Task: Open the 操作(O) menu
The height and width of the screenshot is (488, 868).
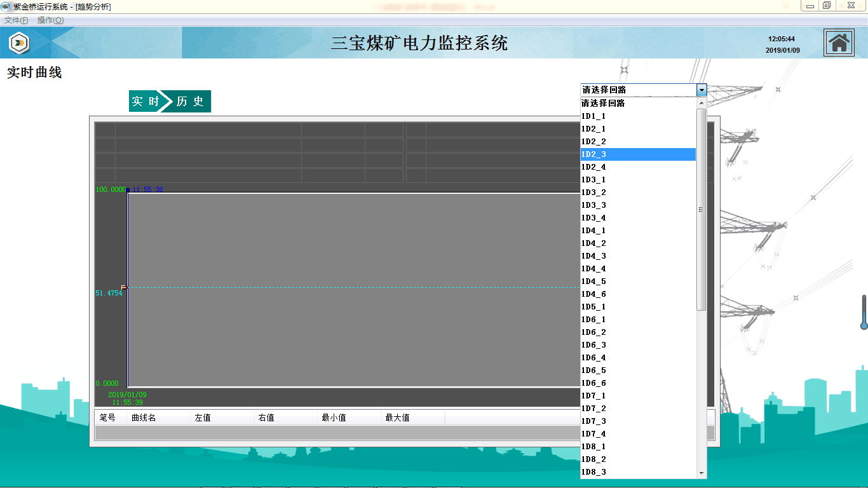Action: 50,20
